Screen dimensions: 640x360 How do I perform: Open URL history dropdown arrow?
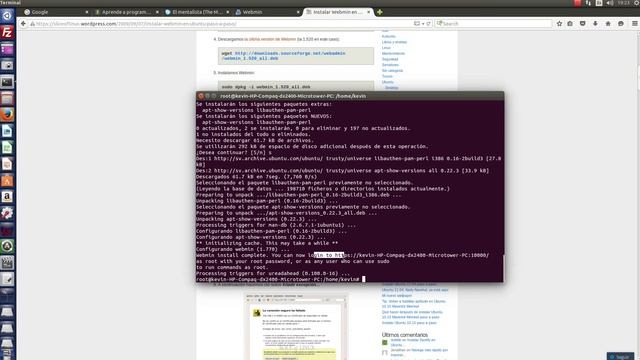point(423,24)
